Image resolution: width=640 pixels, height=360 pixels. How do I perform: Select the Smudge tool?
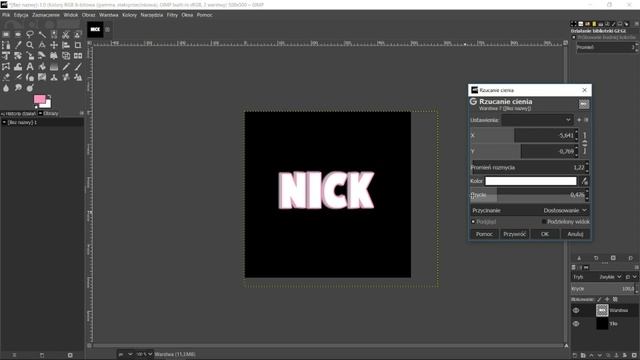pyautogui.click(x=18, y=88)
